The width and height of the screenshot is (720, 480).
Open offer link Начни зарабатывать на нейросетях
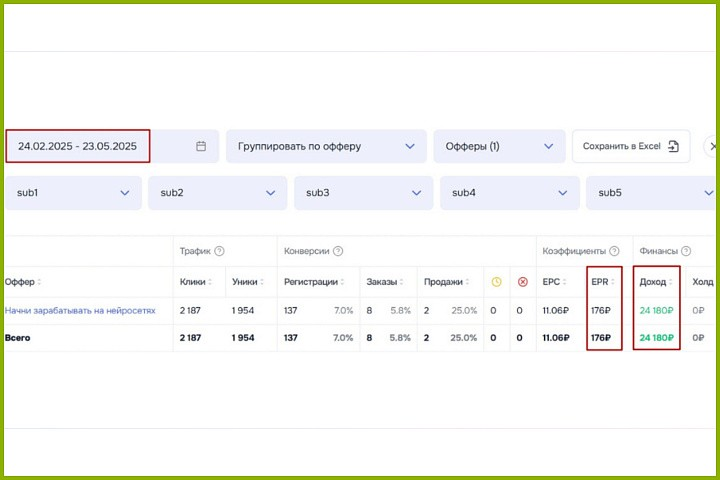80,311
